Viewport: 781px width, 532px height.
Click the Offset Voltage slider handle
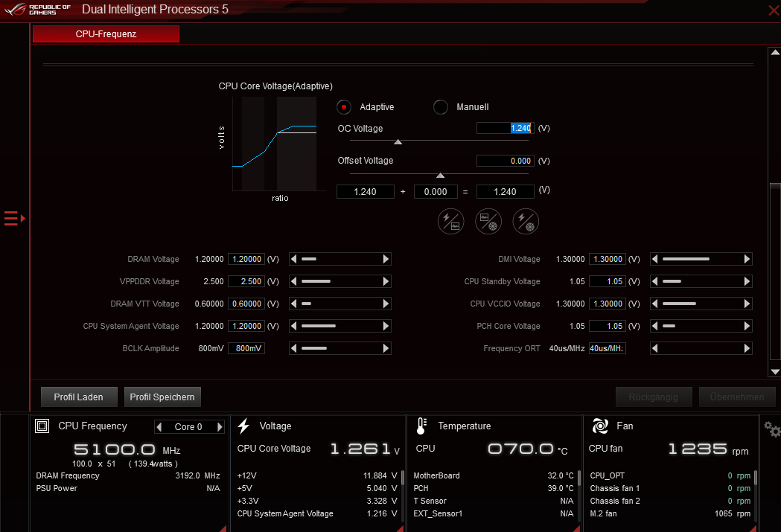tap(440, 176)
